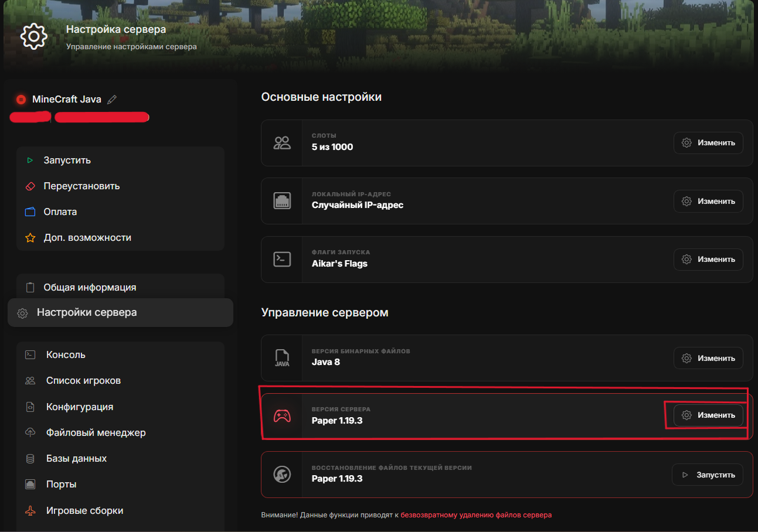
Task: Click Запустить button in file recovery card
Action: tap(708, 475)
